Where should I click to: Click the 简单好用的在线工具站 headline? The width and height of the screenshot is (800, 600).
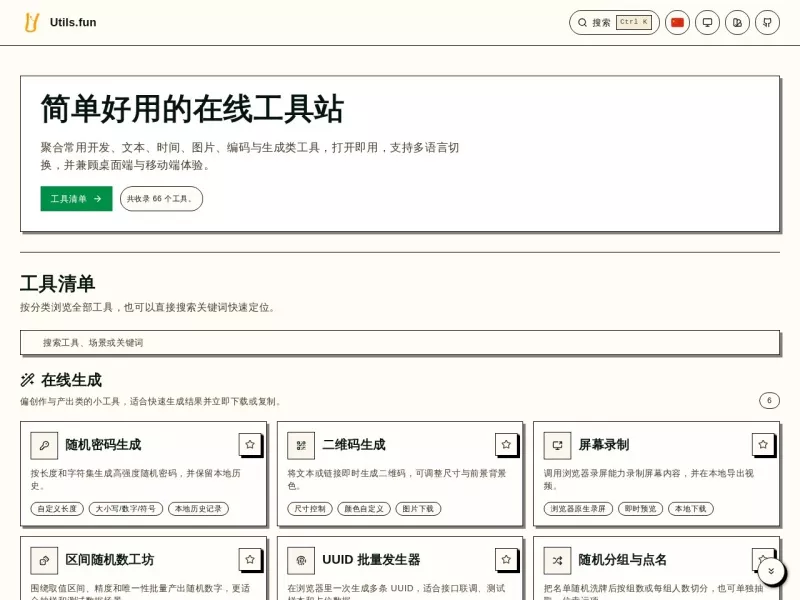192,109
